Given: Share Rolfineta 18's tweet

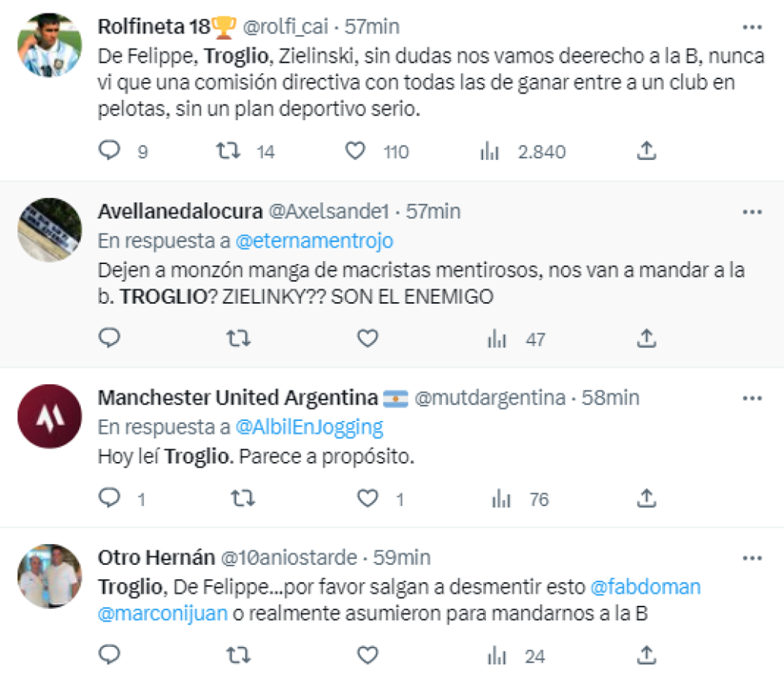Looking at the screenshot, I should 648,151.
